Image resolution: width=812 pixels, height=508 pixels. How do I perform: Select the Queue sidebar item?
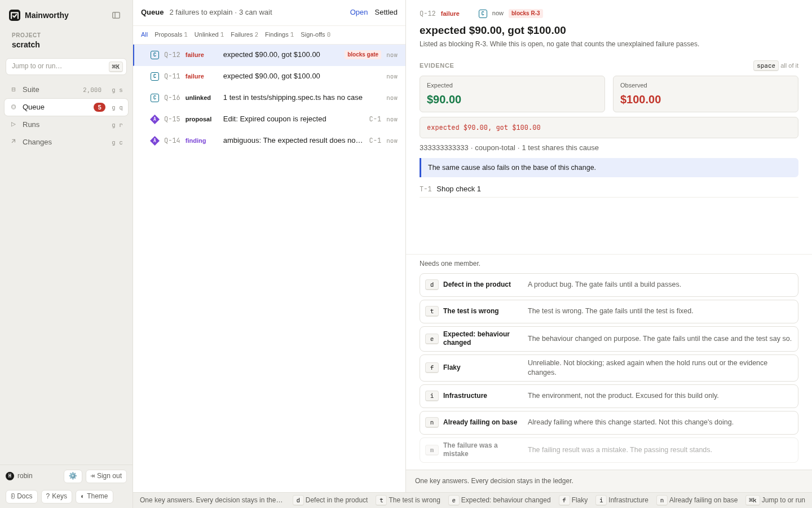coord(67,107)
